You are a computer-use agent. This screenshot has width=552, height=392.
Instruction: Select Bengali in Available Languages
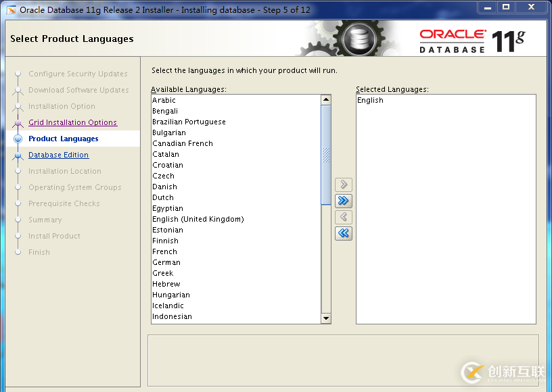236,111
